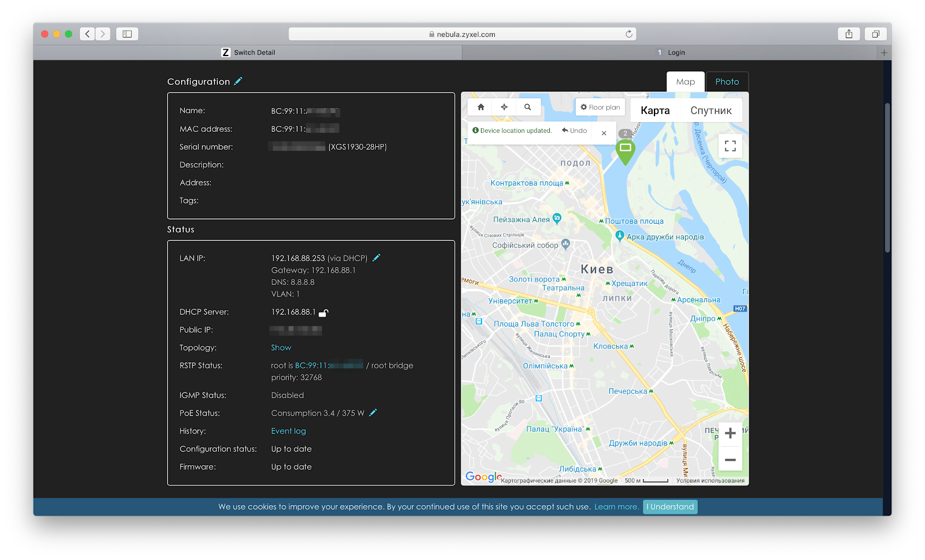Toggle fullscreen map view
The image size is (925, 560).
pyautogui.click(x=730, y=146)
